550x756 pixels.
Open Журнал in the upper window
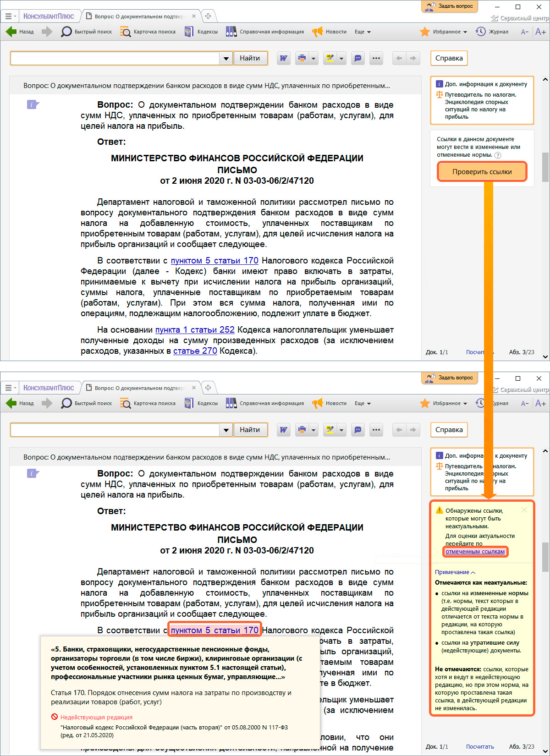point(492,32)
